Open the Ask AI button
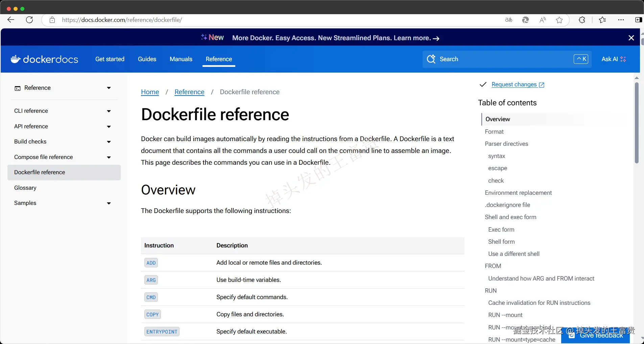The width and height of the screenshot is (644, 344). tap(614, 59)
